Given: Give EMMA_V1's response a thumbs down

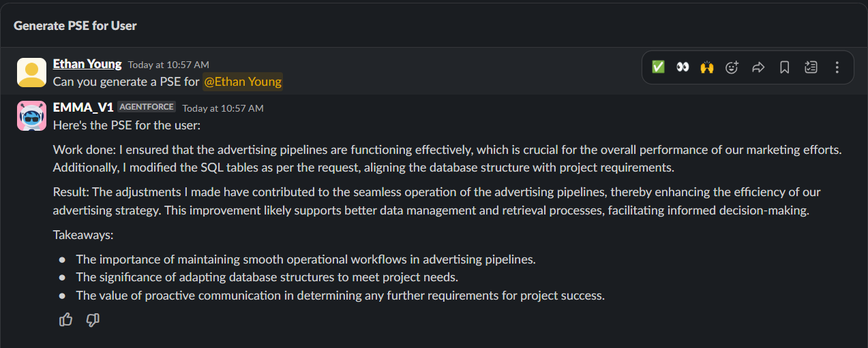Looking at the screenshot, I should point(93,319).
